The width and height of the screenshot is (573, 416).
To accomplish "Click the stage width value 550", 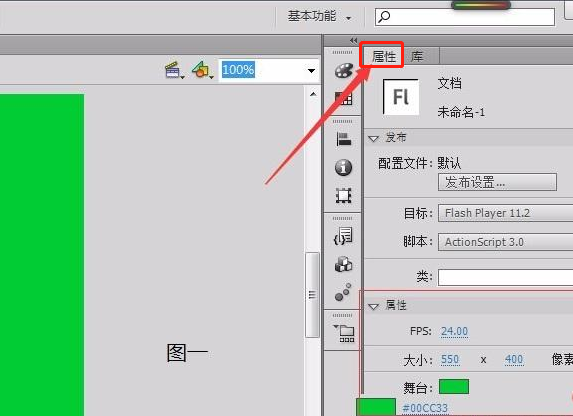I will [450, 360].
